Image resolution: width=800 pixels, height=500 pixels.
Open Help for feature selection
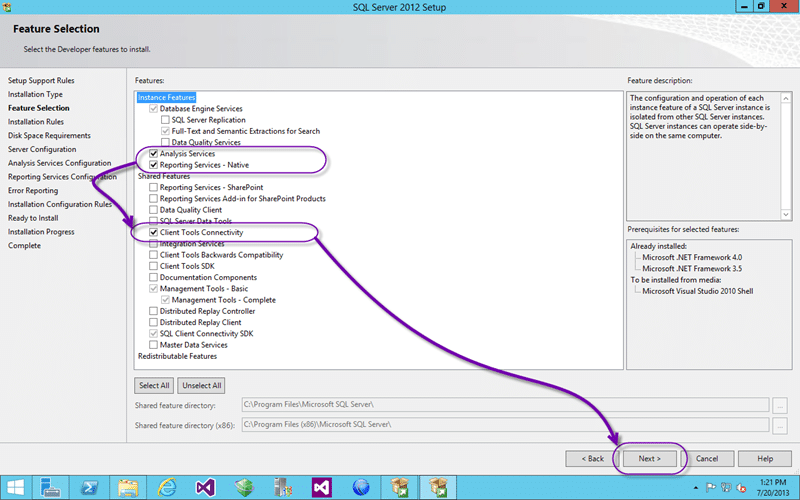765,459
